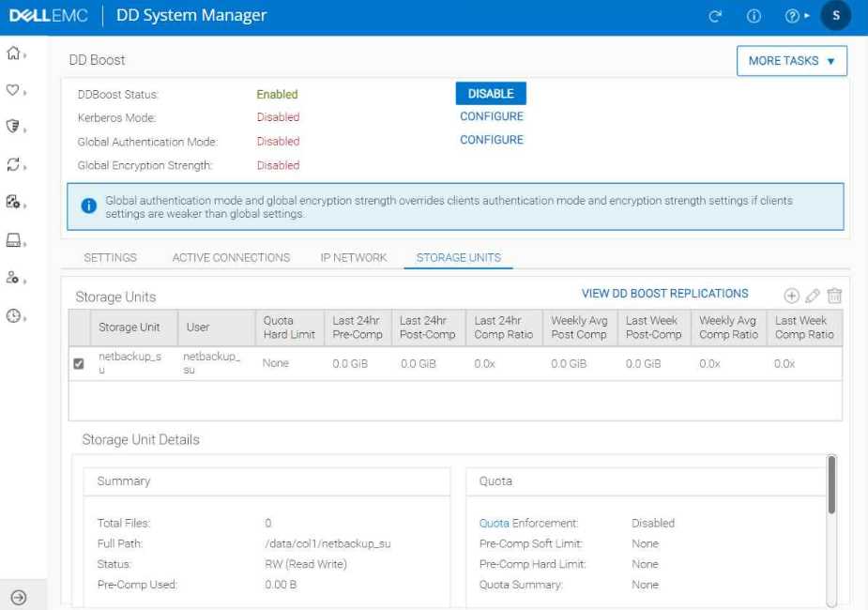The height and width of the screenshot is (610, 868).
Task: Click the user avatar labeled S
Action: pos(835,16)
